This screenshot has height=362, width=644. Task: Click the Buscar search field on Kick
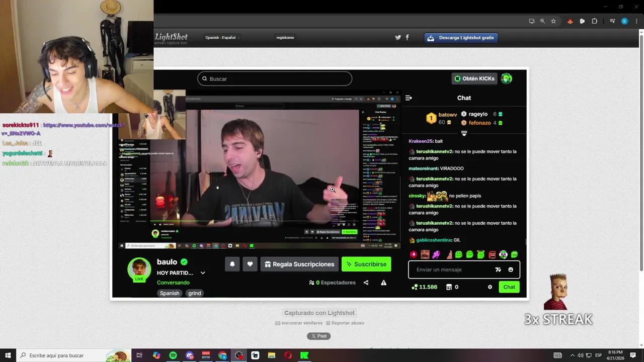click(x=275, y=78)
